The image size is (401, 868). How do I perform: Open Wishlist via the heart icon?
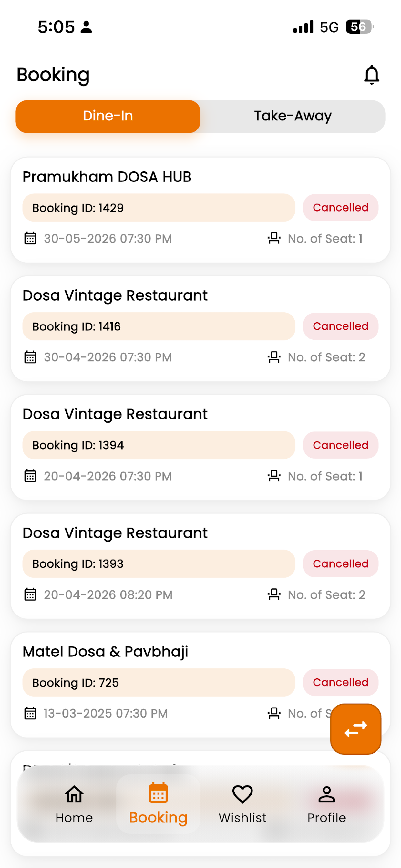[x=242, y=794]
